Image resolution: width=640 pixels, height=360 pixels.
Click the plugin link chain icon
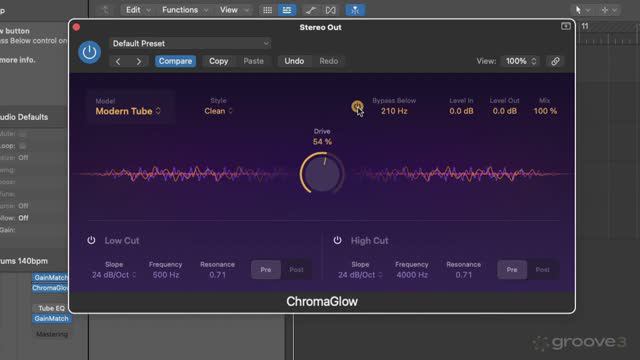point(555,61)
